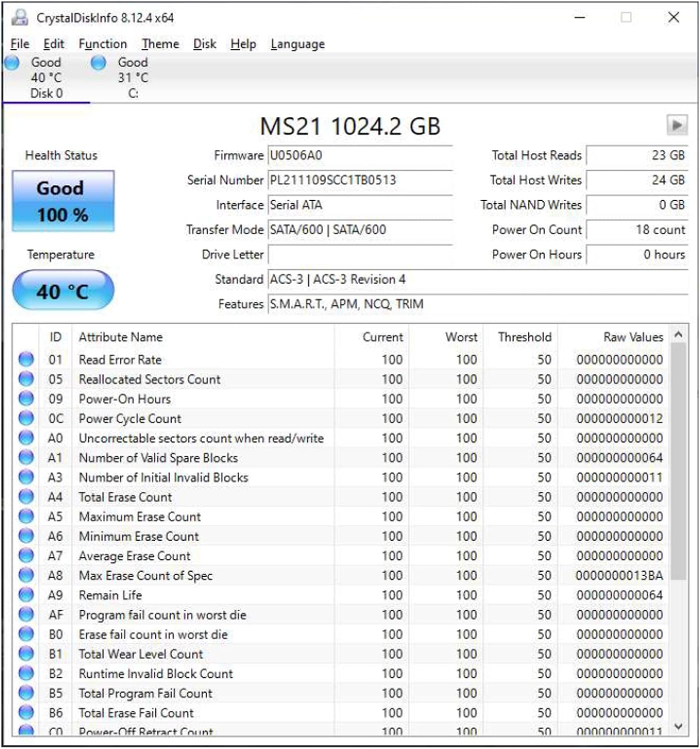Click the Serial Number field

[x=360, y=180]
